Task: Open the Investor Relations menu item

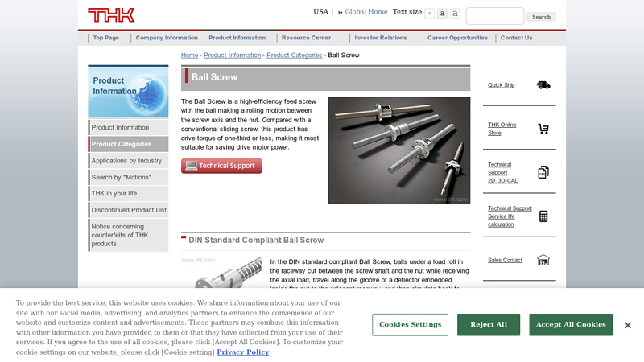Action: point(381,38)
